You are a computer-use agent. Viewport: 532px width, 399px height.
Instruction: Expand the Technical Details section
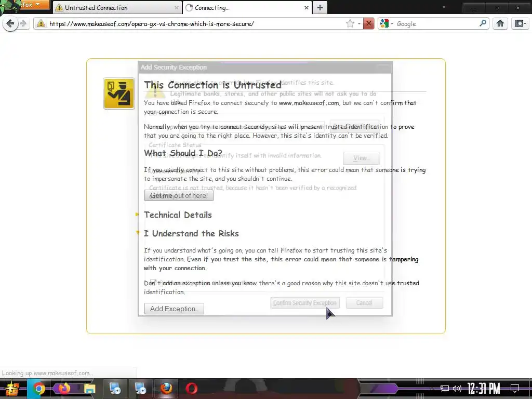tap(178, 215)
